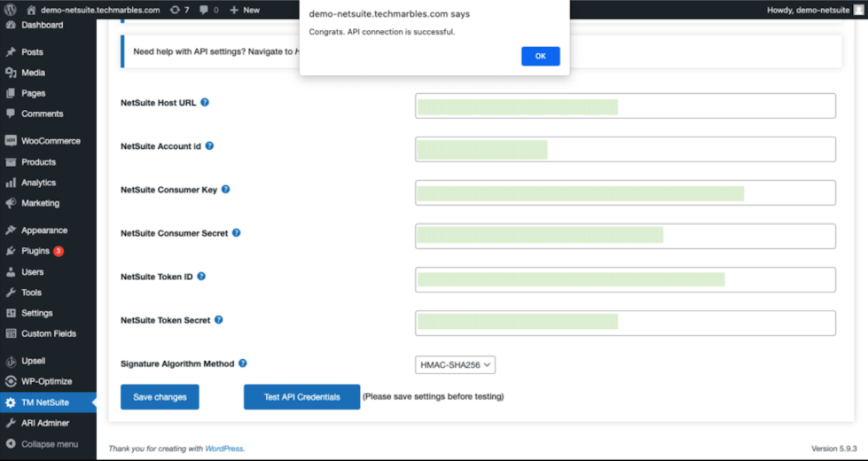Click the ARI Adminer wrench icon
Viewport: 868px width, 461px height.
(11, 424)
